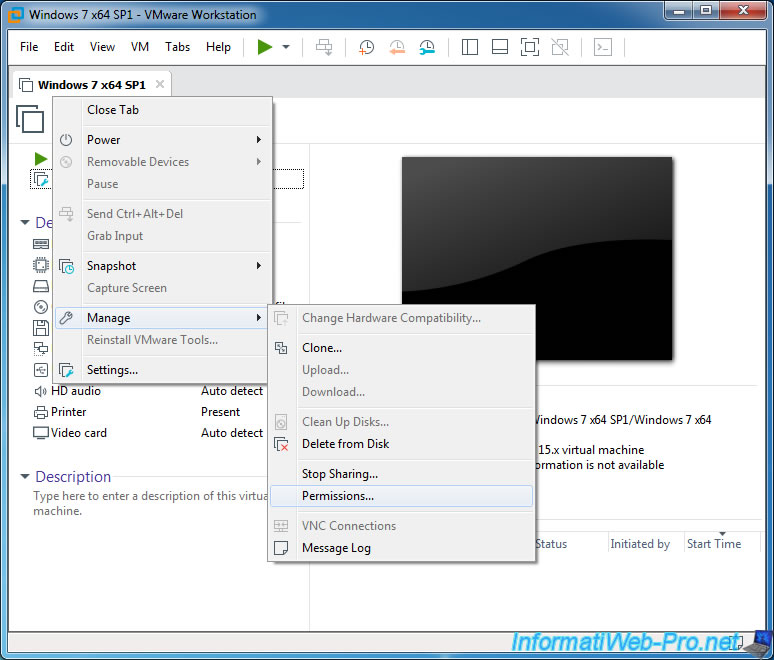Click the USB controller device icon
Image resolution: width=774 pixels, height=660 pixels.
(40, 370)
